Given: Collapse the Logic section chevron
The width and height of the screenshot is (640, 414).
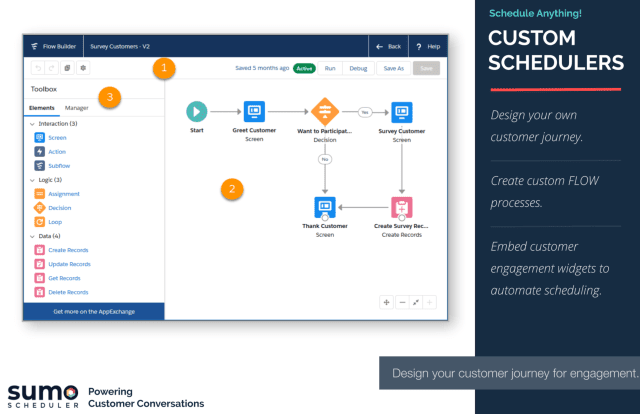Looking at the screenshot, I should 29,179.
